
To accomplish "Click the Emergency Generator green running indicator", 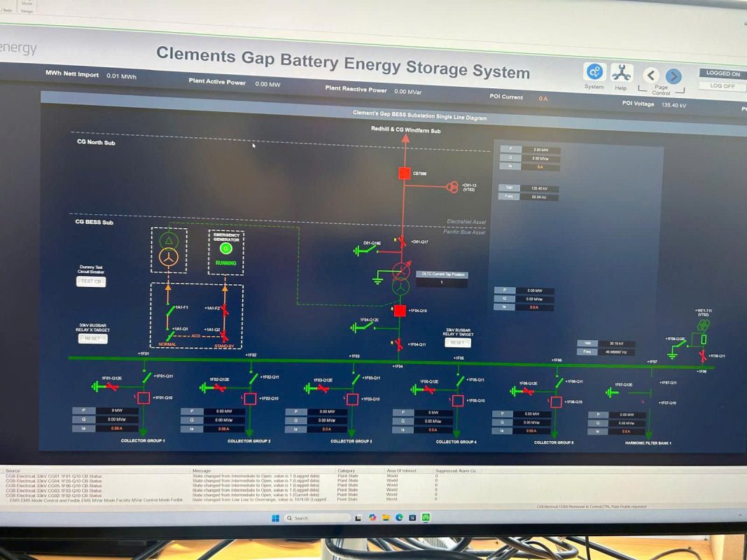I will click(226, 248).
